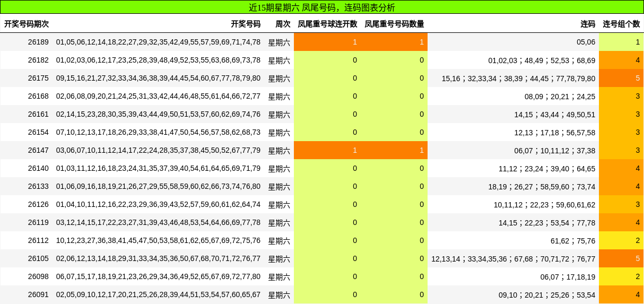Image resolution: width=644 pixels, height=304 pixels.
Task: Select issue number 26091
Action: [x=38, y=294]
